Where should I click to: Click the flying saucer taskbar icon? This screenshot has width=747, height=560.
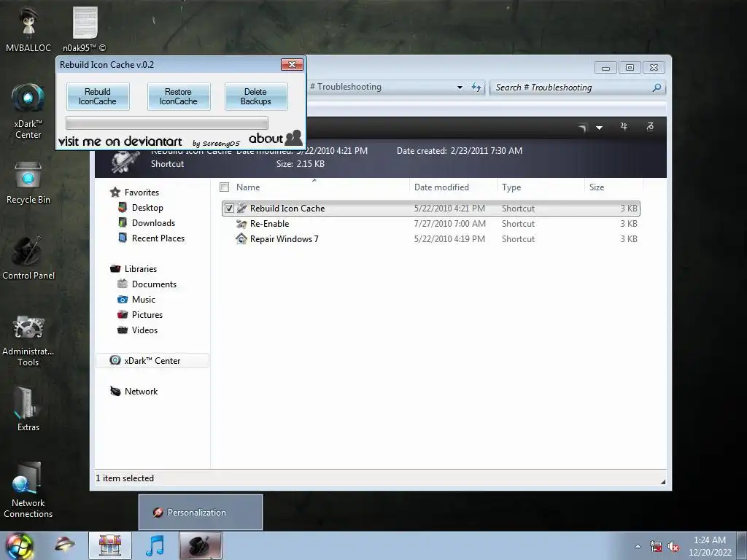(x=64, y=544)
